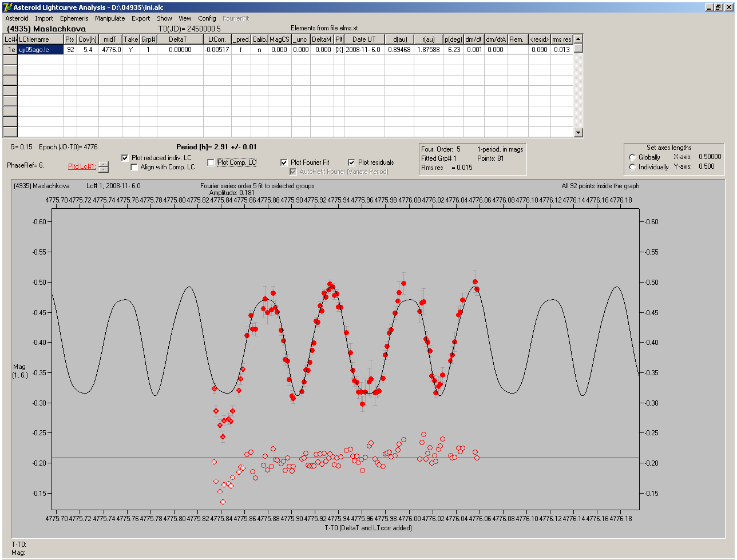Enable Align with Comp. LC checkbox
The image size is (737, 560).
[x=134, y=167]
